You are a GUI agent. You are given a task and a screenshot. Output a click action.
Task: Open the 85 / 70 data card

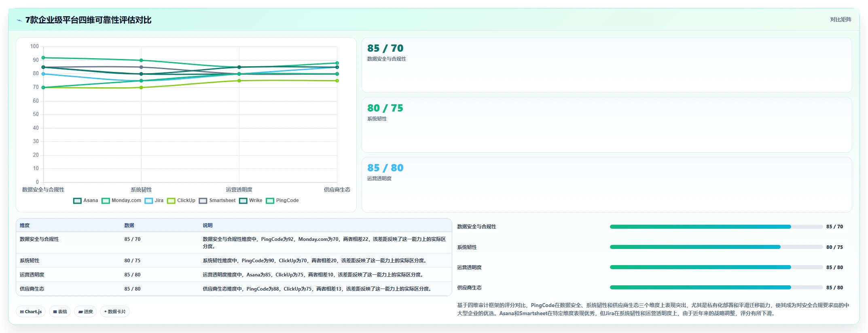tap(607, 65)
